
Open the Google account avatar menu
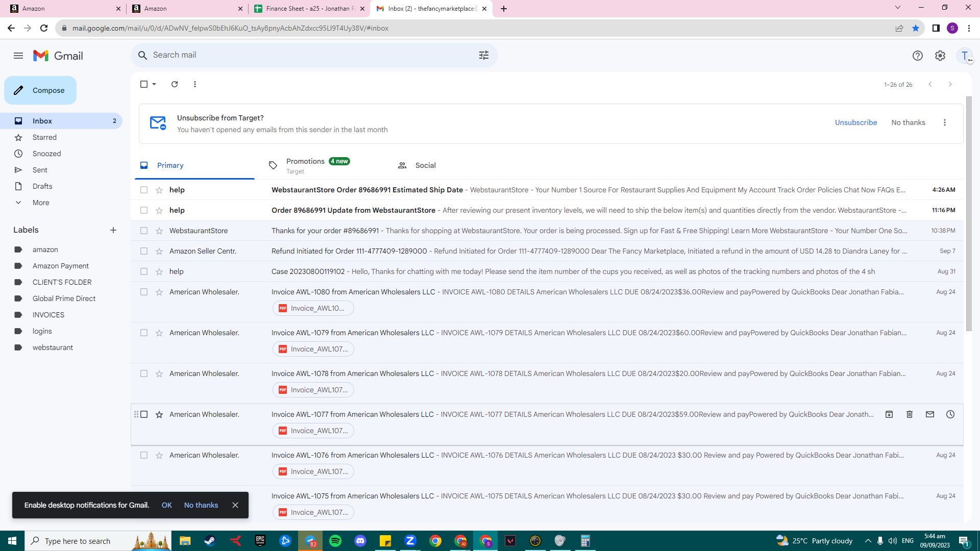965,56
